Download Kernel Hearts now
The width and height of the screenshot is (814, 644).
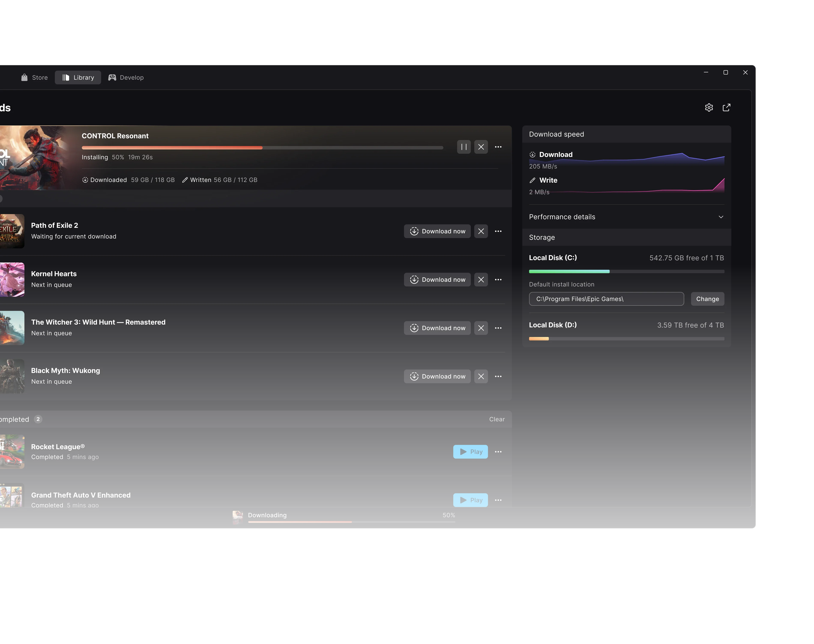click(x=437, y=279)
